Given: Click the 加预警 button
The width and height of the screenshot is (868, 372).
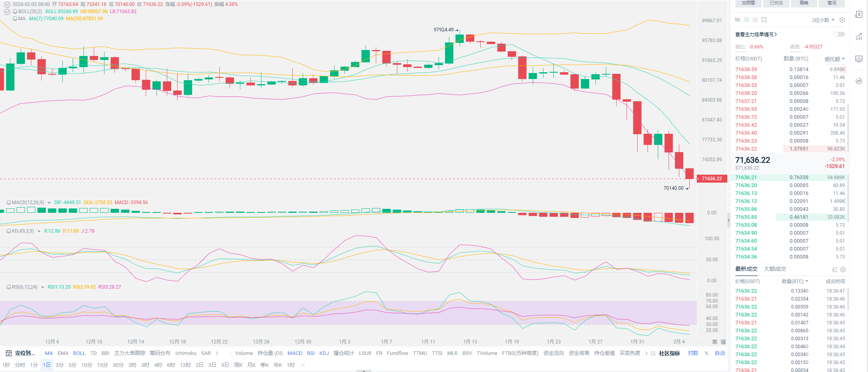Looking at the screenshot, I should click(748, 3).
